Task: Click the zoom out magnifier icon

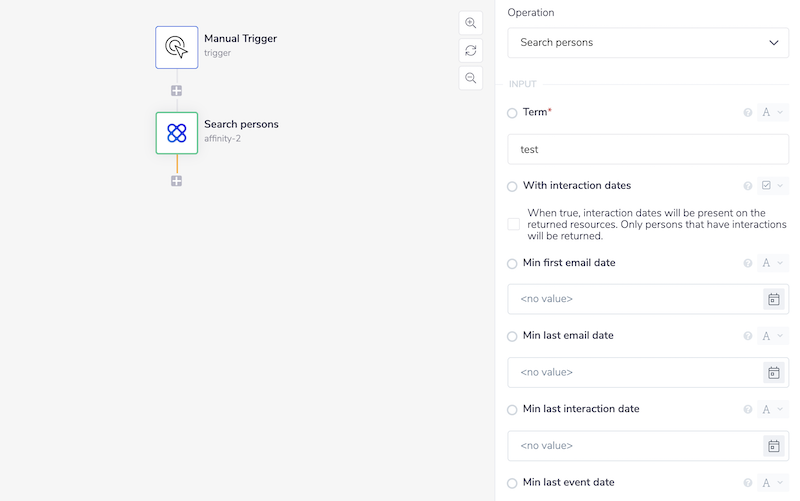Action: coord(470,77)
